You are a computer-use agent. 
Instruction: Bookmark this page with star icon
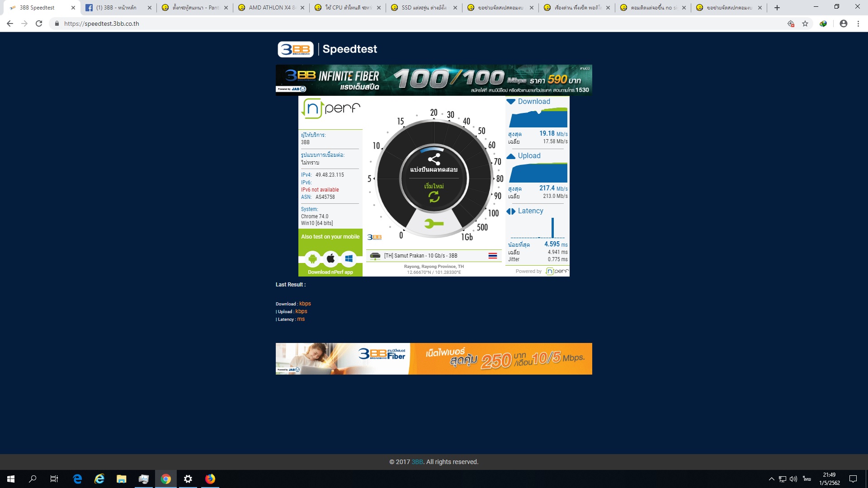pyautogui.click(x=805, y=23)
